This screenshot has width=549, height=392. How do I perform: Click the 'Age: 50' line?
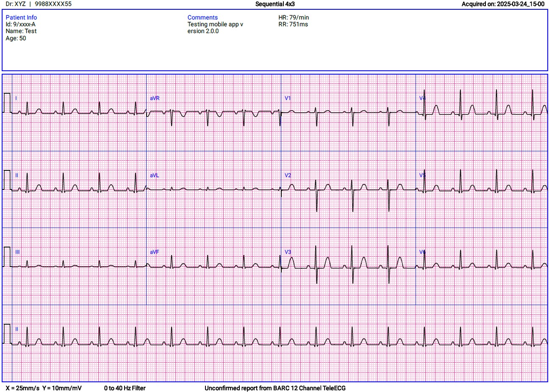coord(16,38)
